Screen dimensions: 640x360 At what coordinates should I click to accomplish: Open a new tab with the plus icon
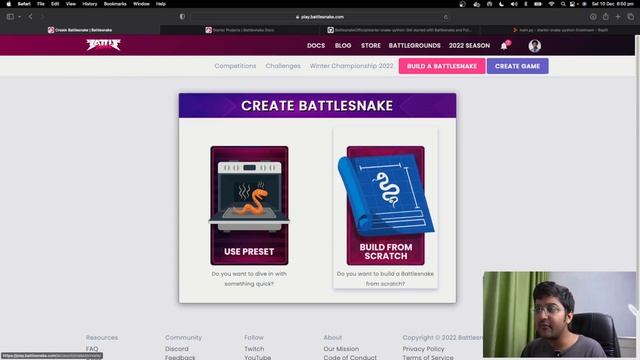tap(618, 17)
